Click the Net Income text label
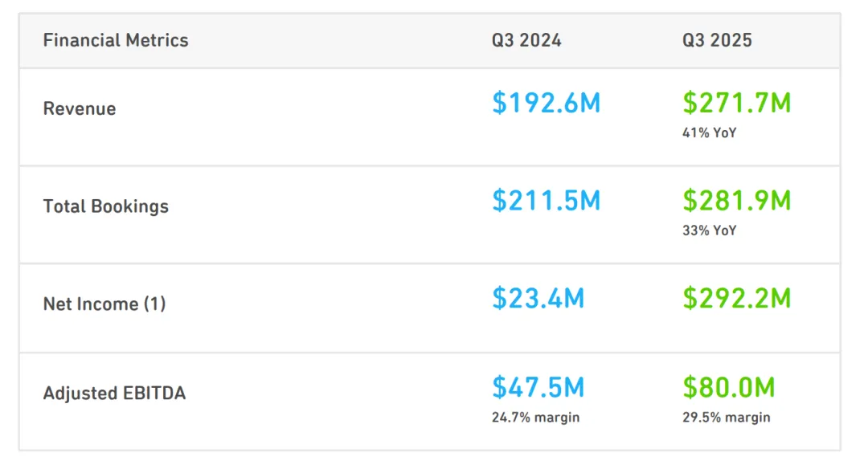 [x=91, y=304]
